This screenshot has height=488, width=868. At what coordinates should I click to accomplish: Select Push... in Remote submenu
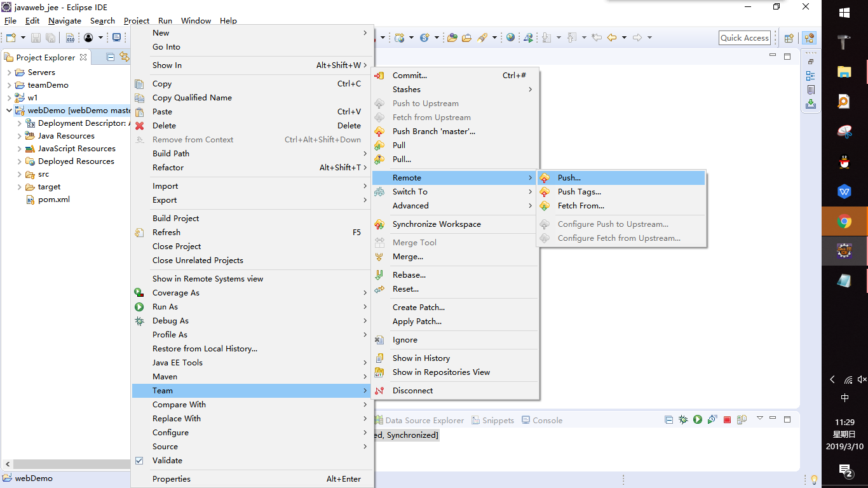[621, 178]
